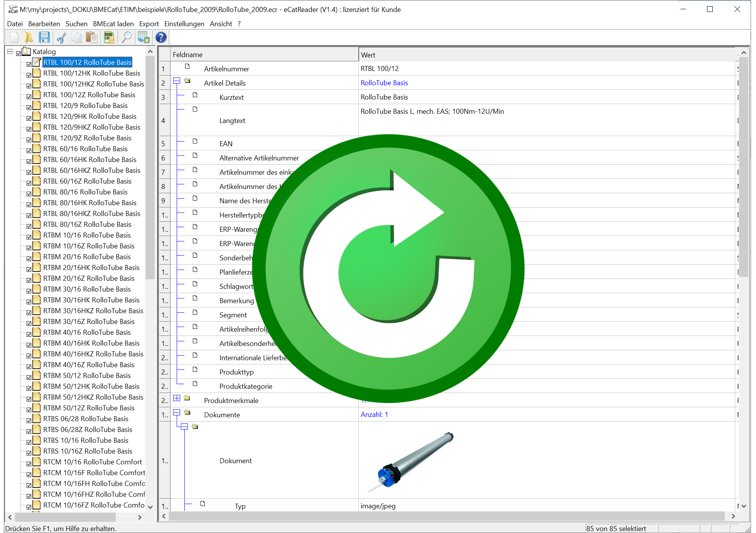The height and width of the screenshot is (533, 756).
Task: Collapse the Dokumente group
Action: 177,412
